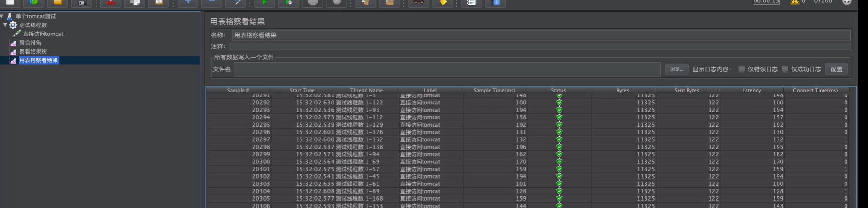This screenshot has width=868, height=208.
Task: Enable the 仅成功日志 checkbox
Action: click(785, 69)
